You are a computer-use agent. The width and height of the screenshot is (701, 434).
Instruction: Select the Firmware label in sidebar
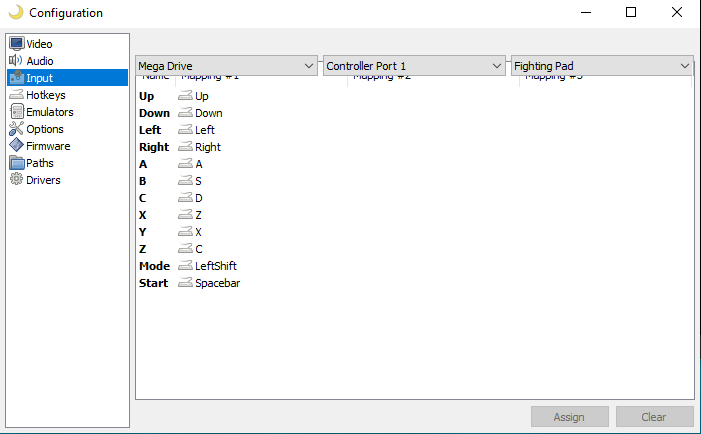[x=48, y=146]
